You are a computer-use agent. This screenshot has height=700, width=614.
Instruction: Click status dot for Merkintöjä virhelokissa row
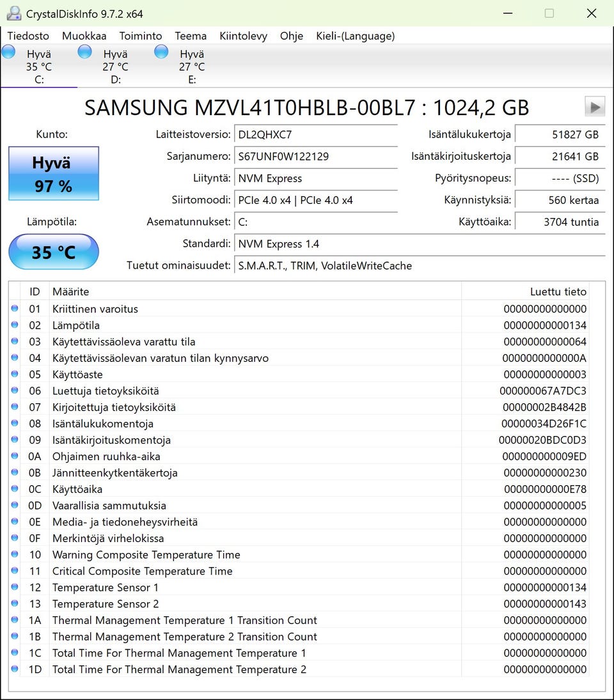pos(15,538)
